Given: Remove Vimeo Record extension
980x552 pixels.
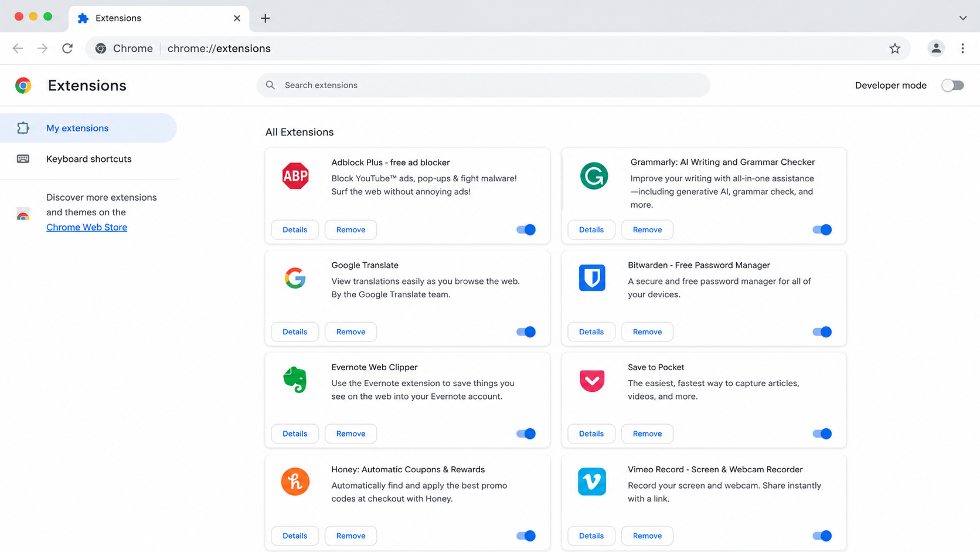Looking at the screenshot, I should 647,536.
